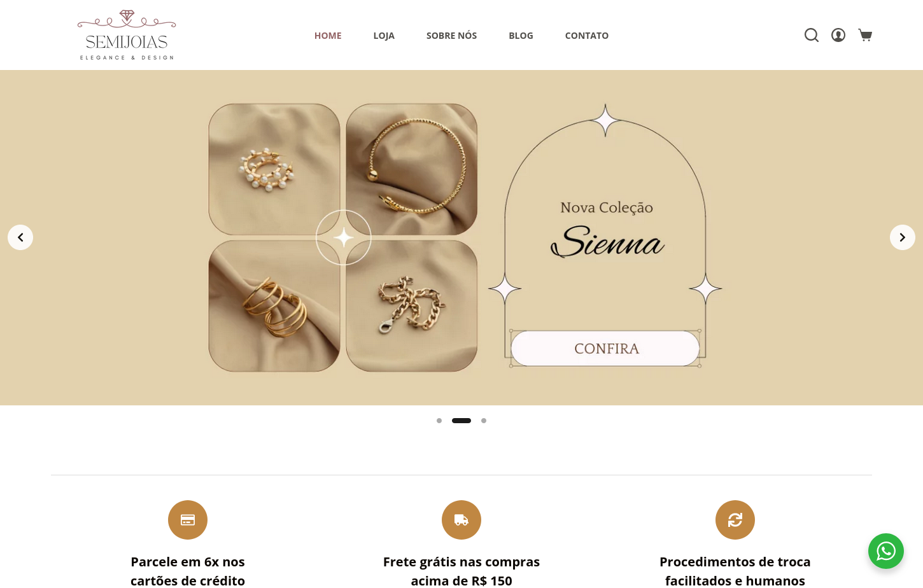Select the active middle carousel indicator
Viewport: 923px width, 588px height.
point(461,421)
